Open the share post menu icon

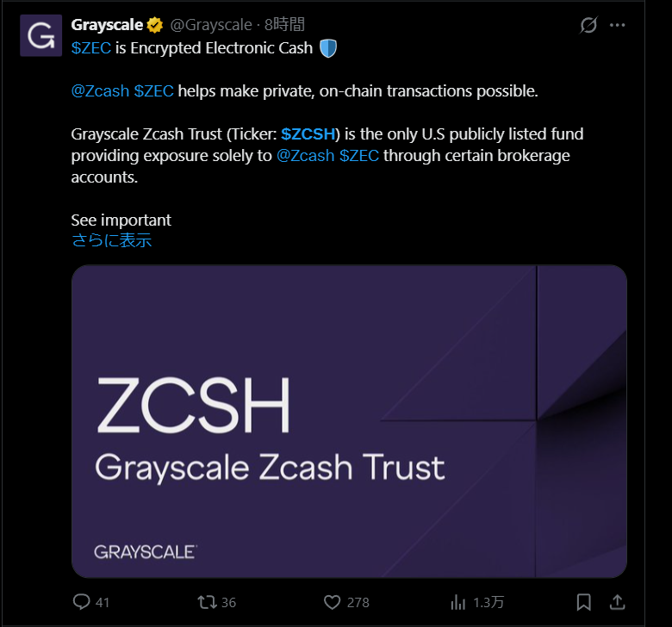(x=617, y=601)
